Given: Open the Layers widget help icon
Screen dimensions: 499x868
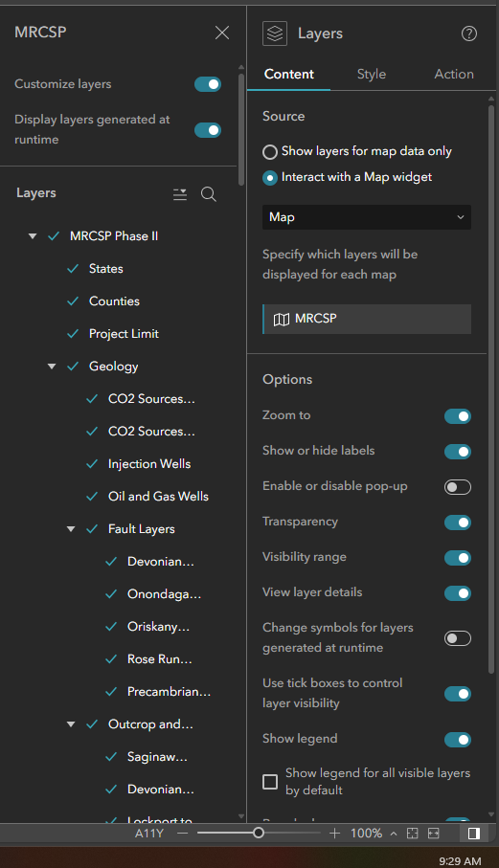Looking at the screenshot, I should click(x=469, y=33).
